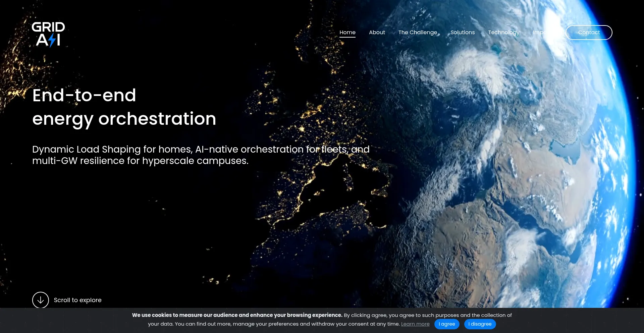Screen dimensions: 644x333
Task: Click the Grid AI logo
Action: 48,34
